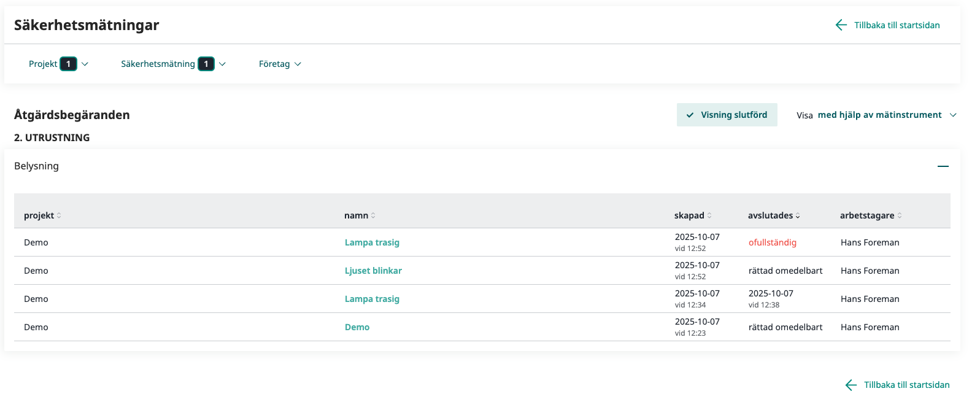Image resolution: width=980 pixels, height=402 pixels.
Task: Open the Ljuset blinkar request link
Action: pyautogui.click(x=373, y=271)
